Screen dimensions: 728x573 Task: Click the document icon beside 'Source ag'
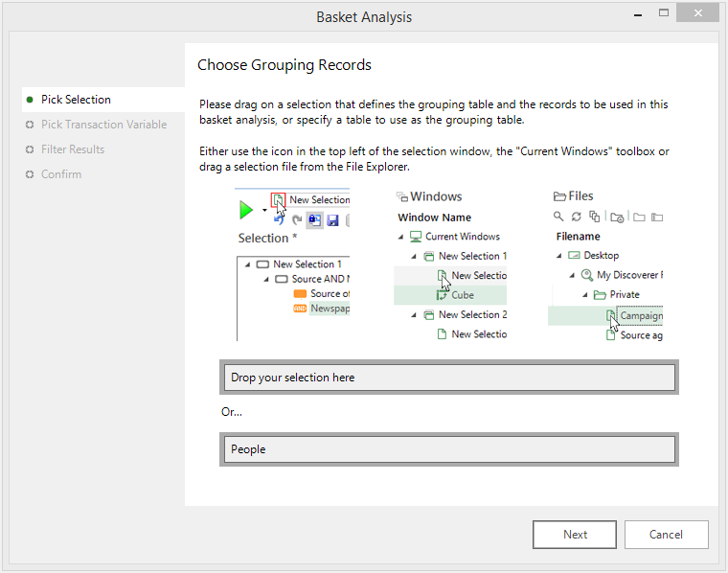click(x=611, y=335)
